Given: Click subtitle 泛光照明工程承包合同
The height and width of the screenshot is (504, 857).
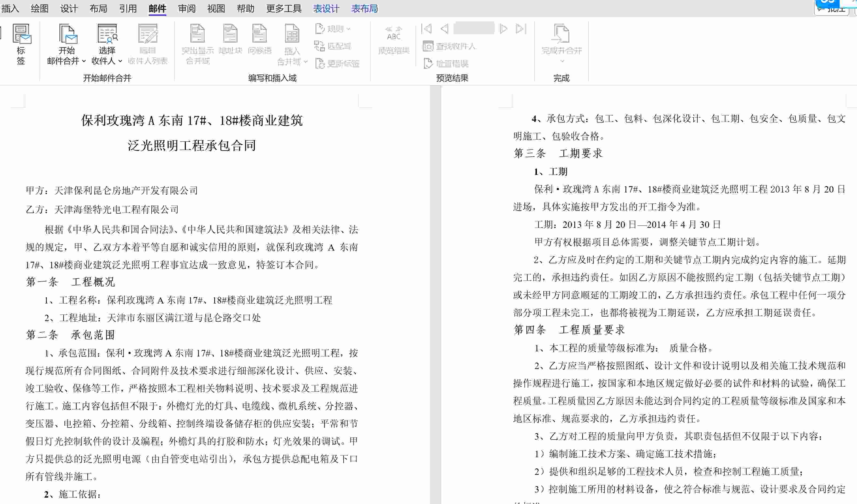Looking at the screenshot, I should pos(192,145).
